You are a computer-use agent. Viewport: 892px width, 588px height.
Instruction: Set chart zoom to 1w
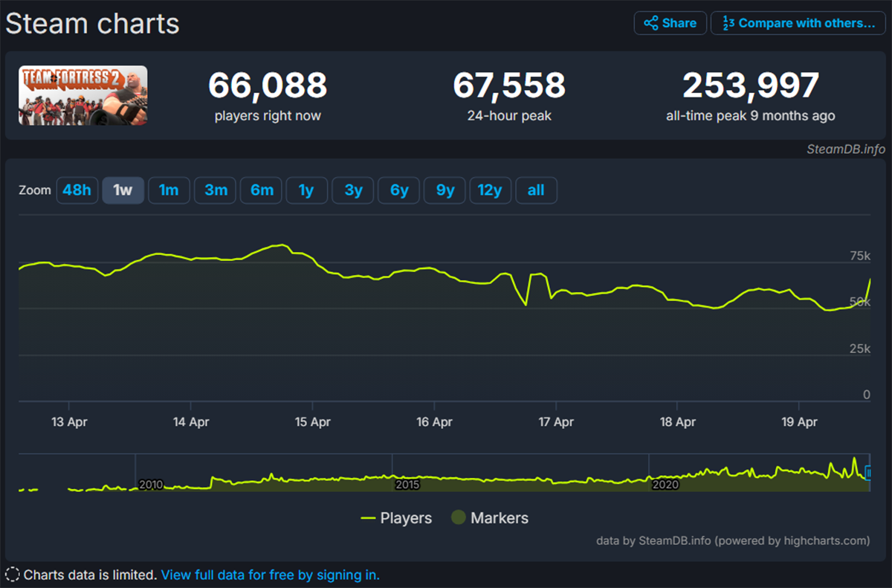click(123, 190)
